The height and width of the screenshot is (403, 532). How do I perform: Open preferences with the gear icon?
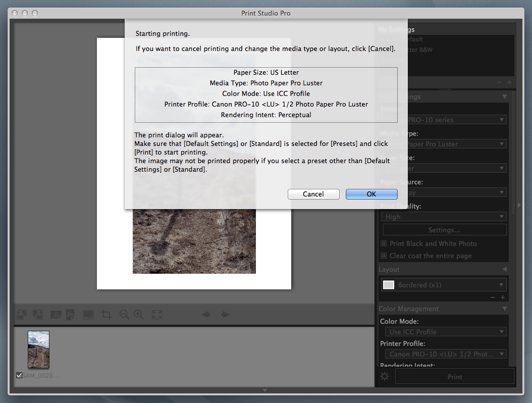click(x=385, y=376)
